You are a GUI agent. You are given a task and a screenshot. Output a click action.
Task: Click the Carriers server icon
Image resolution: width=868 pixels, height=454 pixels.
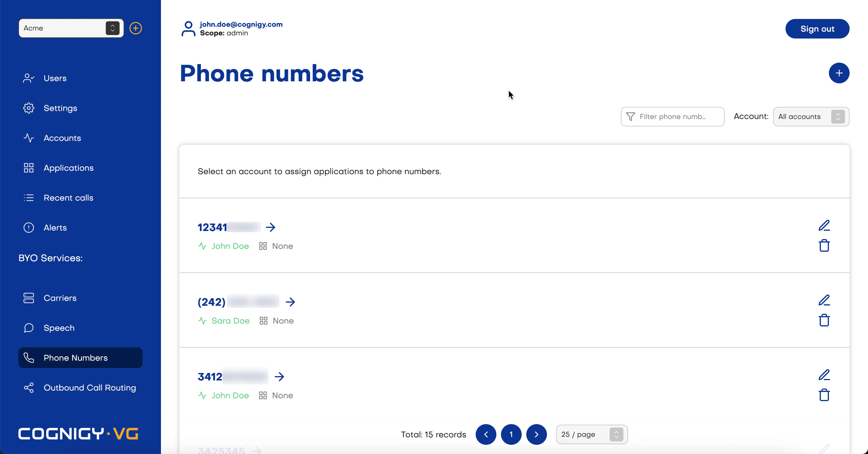(x=29, y=298)
